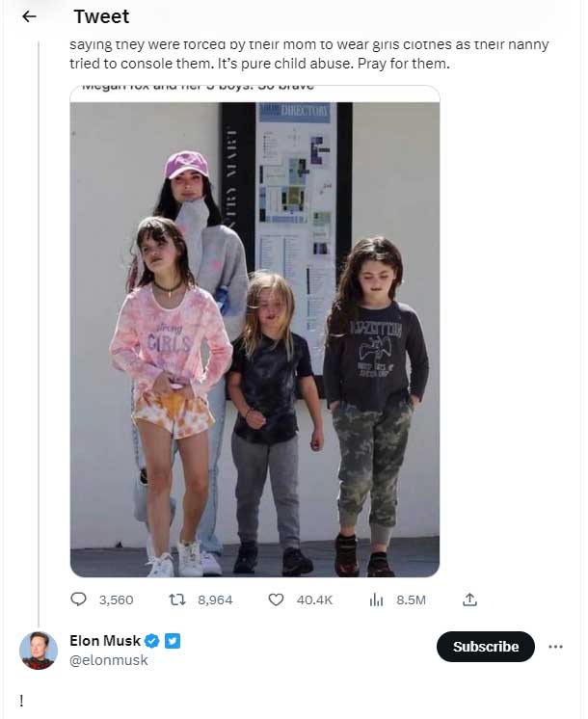Click the reply speech bubble icon

coord(79,599)
